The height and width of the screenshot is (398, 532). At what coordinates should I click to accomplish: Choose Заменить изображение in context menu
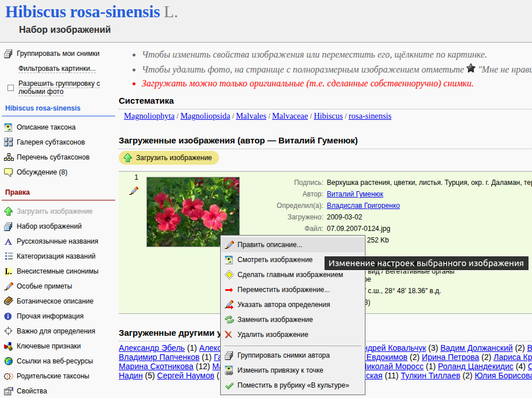click(x=293, y=319)
